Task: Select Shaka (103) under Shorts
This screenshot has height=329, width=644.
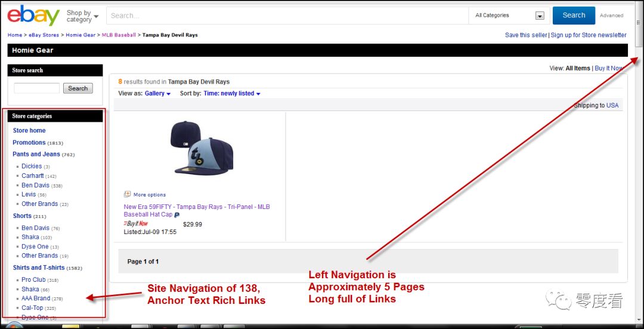Action: [x=30, y=237]
